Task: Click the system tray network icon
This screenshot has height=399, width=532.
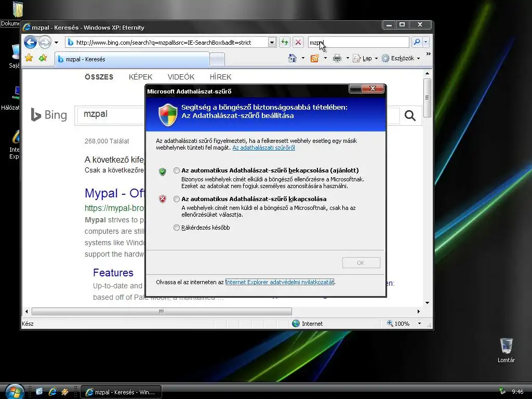Action: point(502,392)
